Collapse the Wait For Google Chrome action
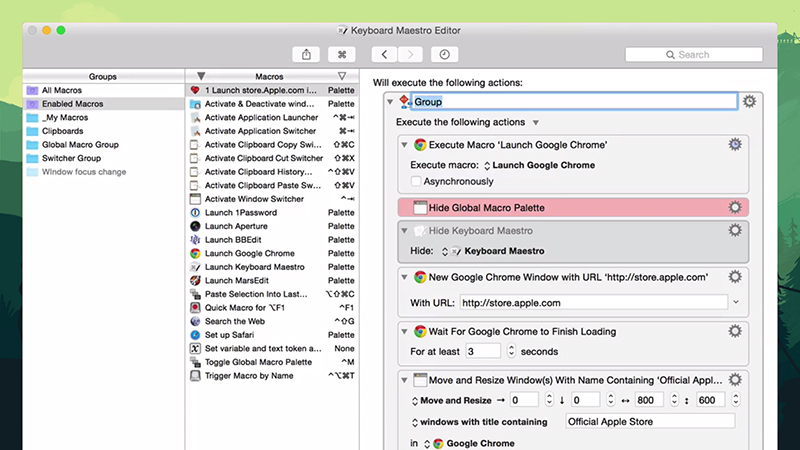Viewport: 800px width, 450px height. point(405,332)
